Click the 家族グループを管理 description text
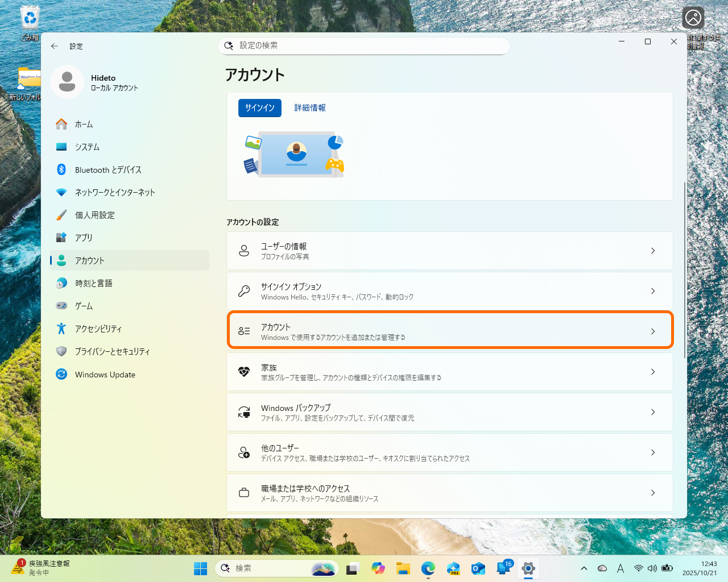728x582 pixels. pyautogui.click(x=351, y=378)
